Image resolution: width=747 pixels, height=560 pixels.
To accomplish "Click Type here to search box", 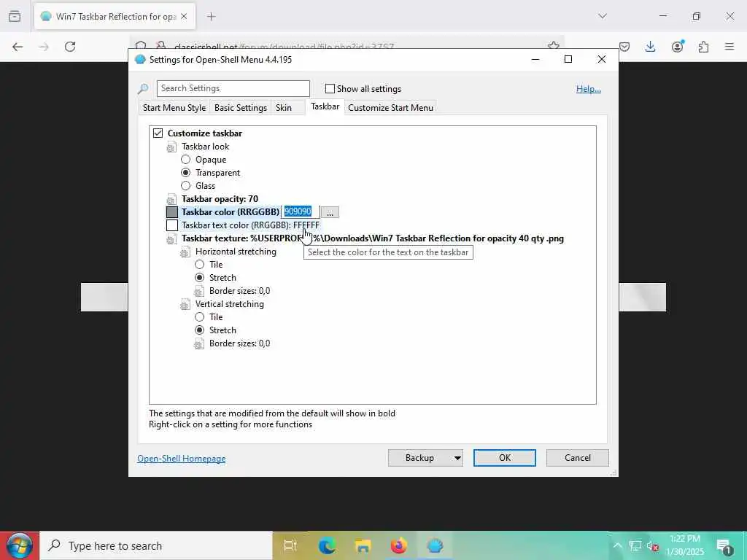I will (156, 545).
